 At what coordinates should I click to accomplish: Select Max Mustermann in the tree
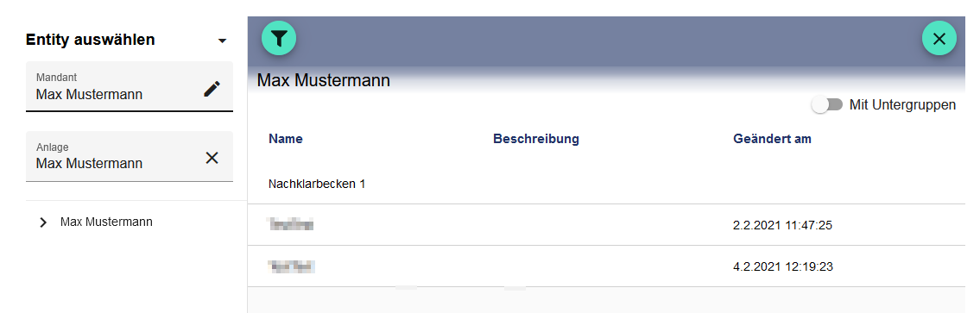pyautogui.click(x=106, y=222)
